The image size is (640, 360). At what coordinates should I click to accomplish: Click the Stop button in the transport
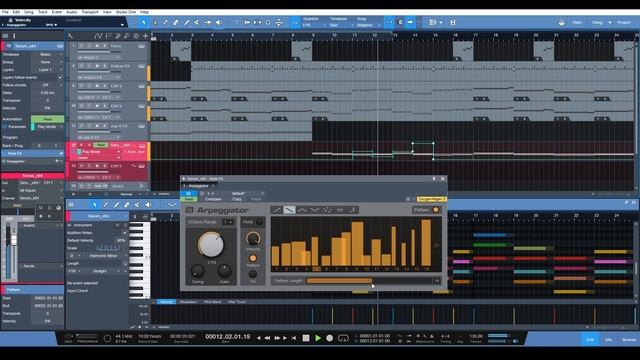coord(306,338)
